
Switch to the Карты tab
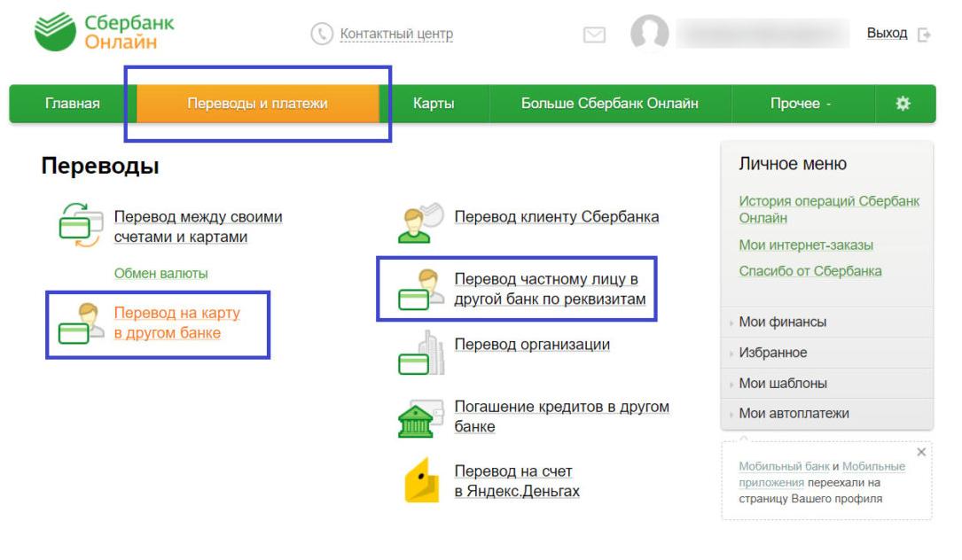click(434, 103)
